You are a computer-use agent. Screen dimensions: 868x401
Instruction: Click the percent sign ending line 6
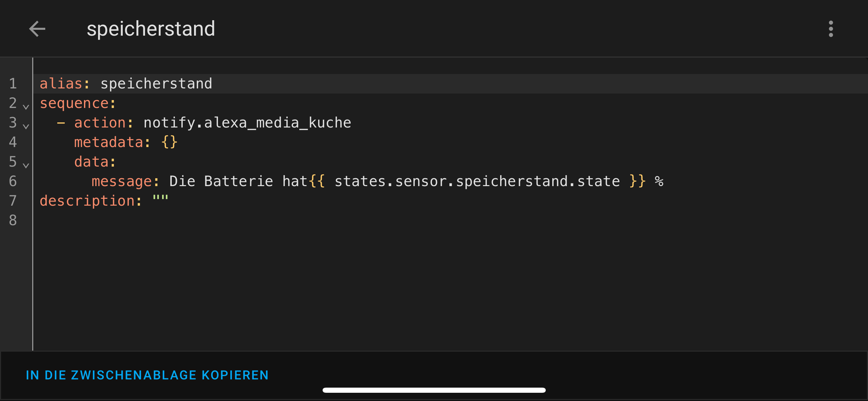[x=659, y=181]
